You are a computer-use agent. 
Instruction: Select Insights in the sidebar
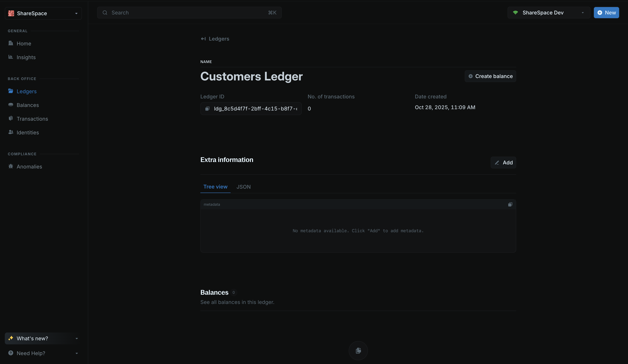[26, 57]
